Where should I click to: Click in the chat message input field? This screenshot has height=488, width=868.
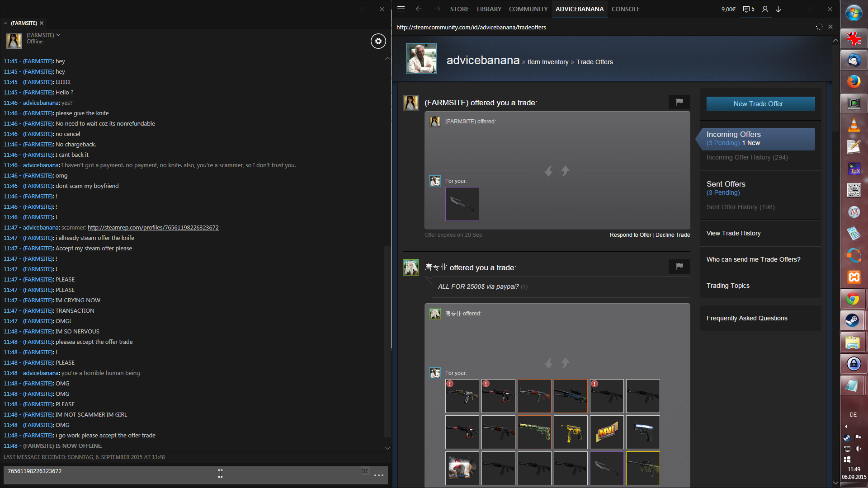pyautogui.click(x=181, y=475)
